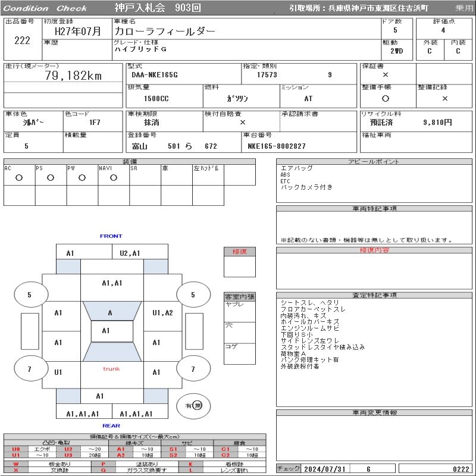Click the '外装' exterior grade label
The image size is (476, 476).
click(x=430, y=42)
